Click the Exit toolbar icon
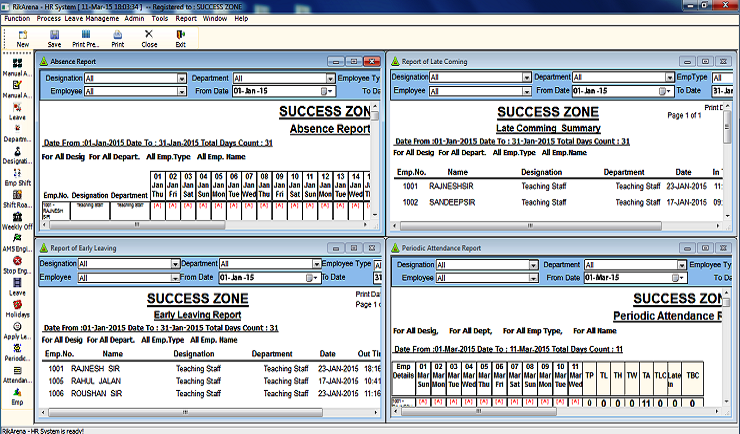The image size is (740, 434). tap(180, 37)
